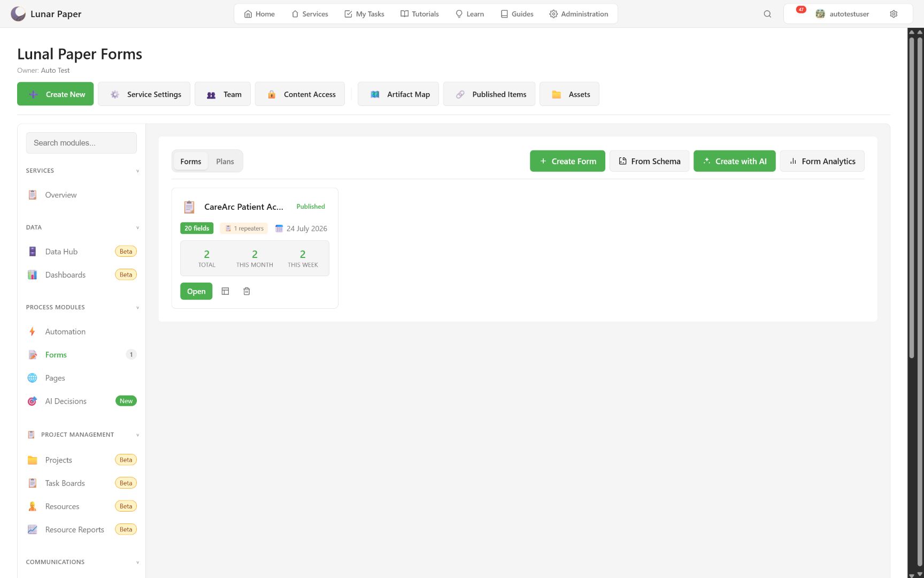Open the notification badge showing 47
The width and height of the screenshot is (924, 578).
click(801, 10)
